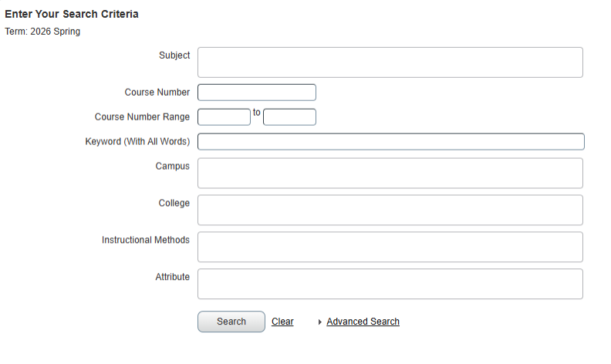Click the College field label
611x364 pixels.
coord(174,203)
